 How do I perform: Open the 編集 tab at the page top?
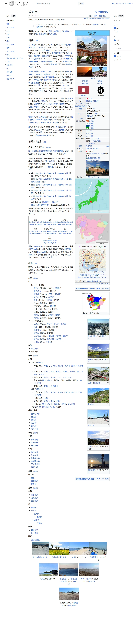click(95, 16)
